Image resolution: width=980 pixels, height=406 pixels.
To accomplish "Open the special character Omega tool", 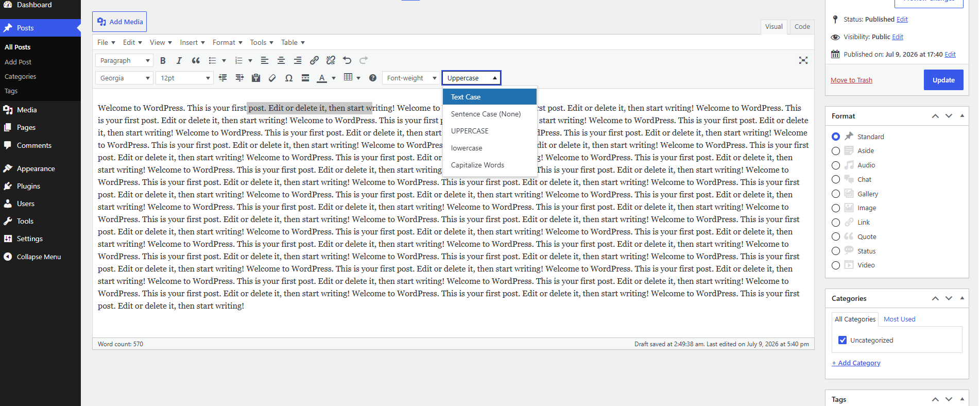I will pyautogui.click(x=289, y=78).
